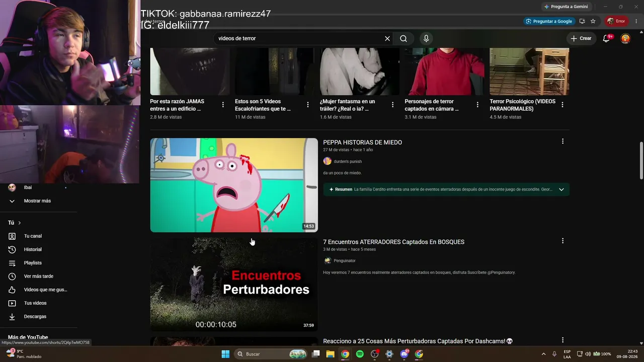This screenshot has width=644, height=362.
Task: Open Historial in the sidebar
Action: (x=33, y=249)
